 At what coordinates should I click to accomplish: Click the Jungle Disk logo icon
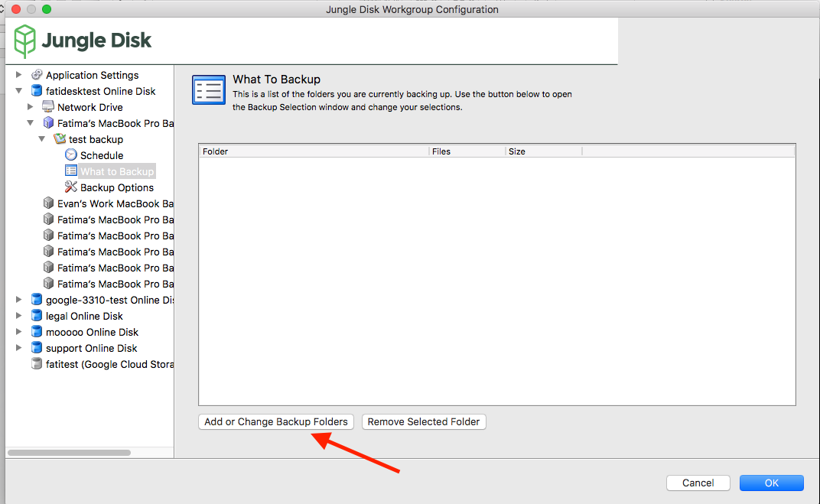(24, 41)
